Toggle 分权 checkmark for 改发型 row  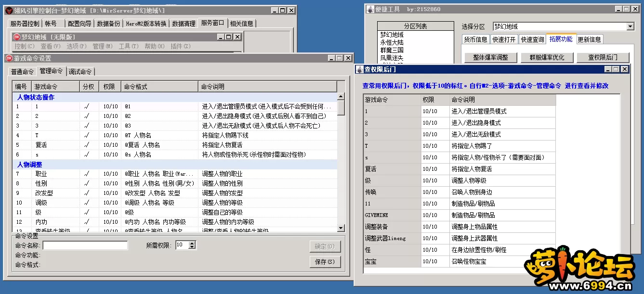click(86, 193)
